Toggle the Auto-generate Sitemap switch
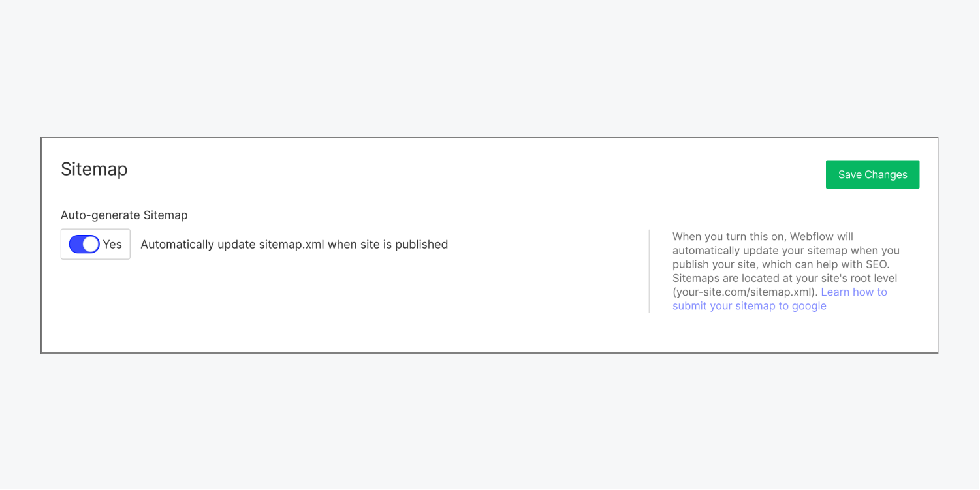The width and height of the screenshot is (980, 490). pyautogui.click(x=84, y=244)
